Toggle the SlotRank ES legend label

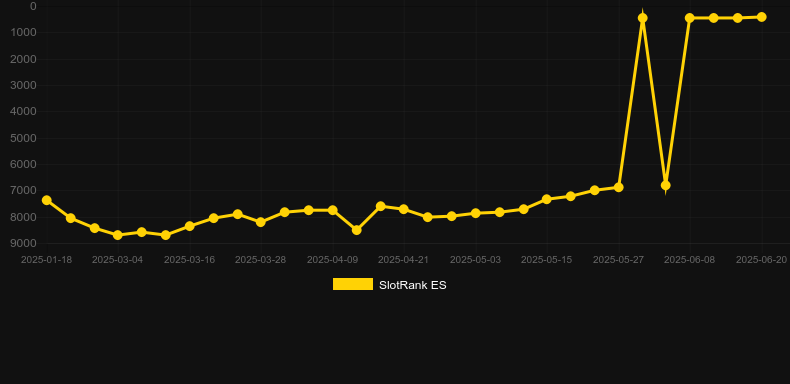(x=412, y=285)
